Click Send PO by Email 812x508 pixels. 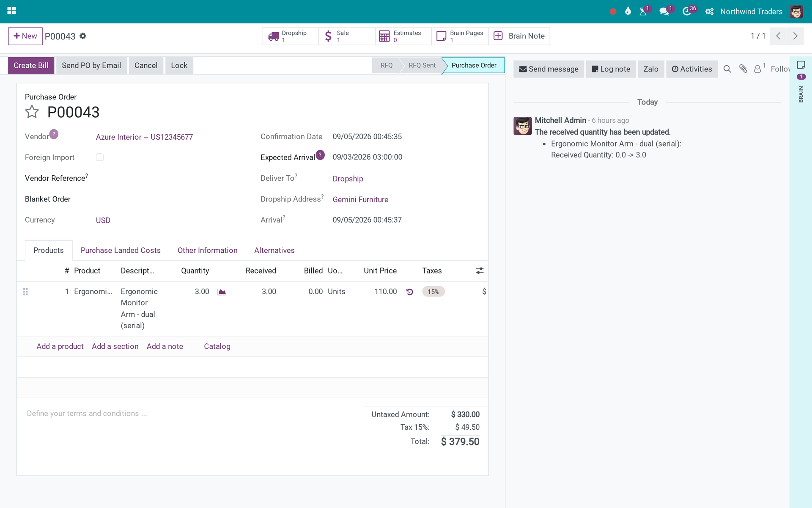(91, 66)
